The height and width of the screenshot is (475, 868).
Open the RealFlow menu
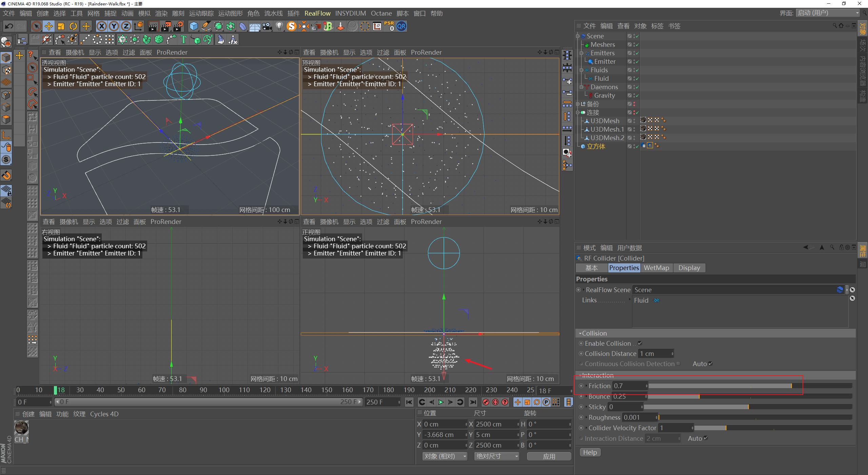pyautogui.click(x=317, y=13)
